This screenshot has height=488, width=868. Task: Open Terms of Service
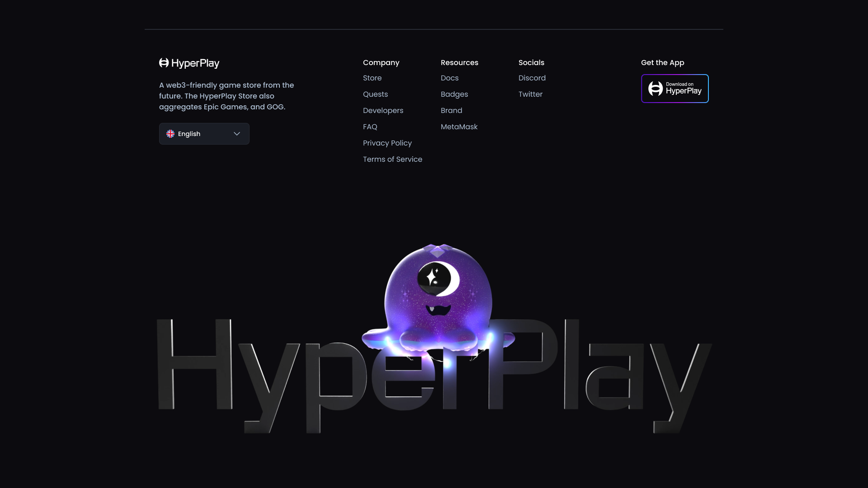coord(392,160)
